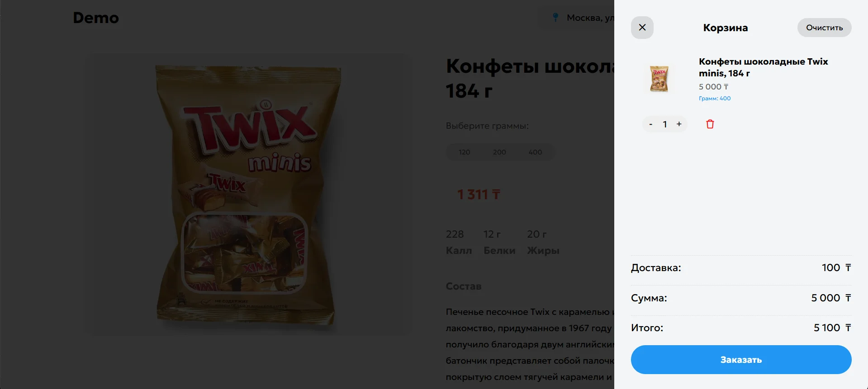Image resolution: width=868 pixels, height=389 pixels.
Task: Click the Demo logo
Action: (96, 18)
